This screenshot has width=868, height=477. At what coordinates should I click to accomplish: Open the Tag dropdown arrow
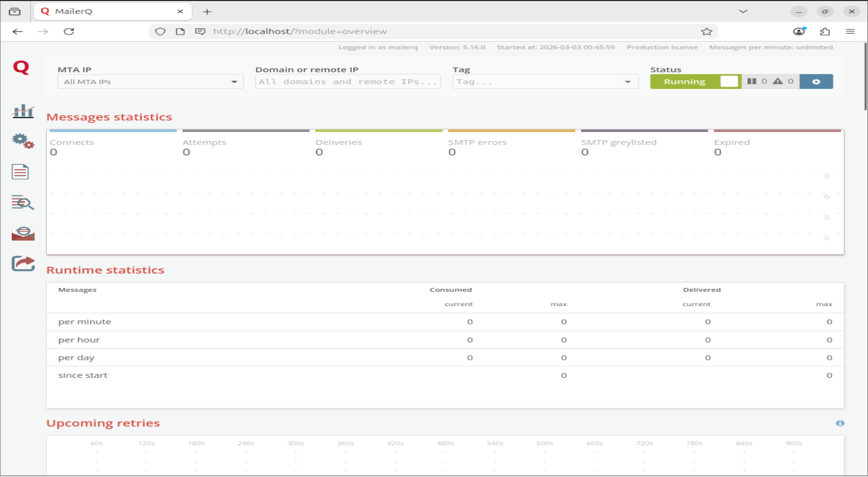click(628, 81)
